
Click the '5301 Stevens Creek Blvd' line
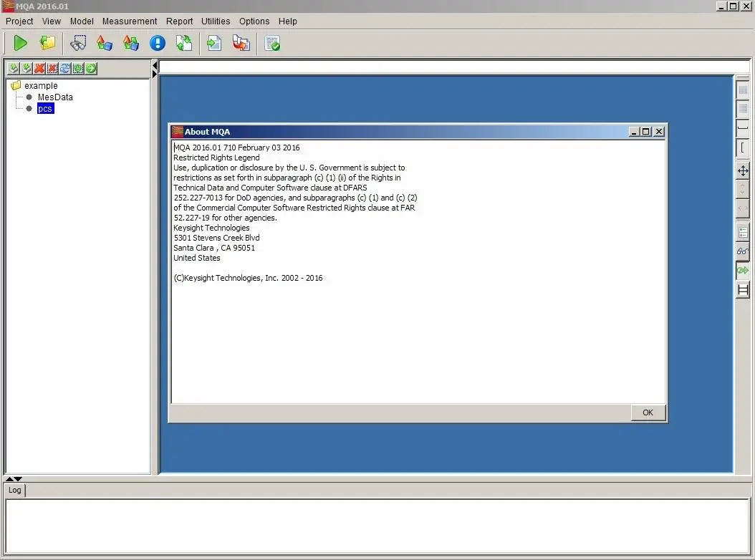(216, 238)
